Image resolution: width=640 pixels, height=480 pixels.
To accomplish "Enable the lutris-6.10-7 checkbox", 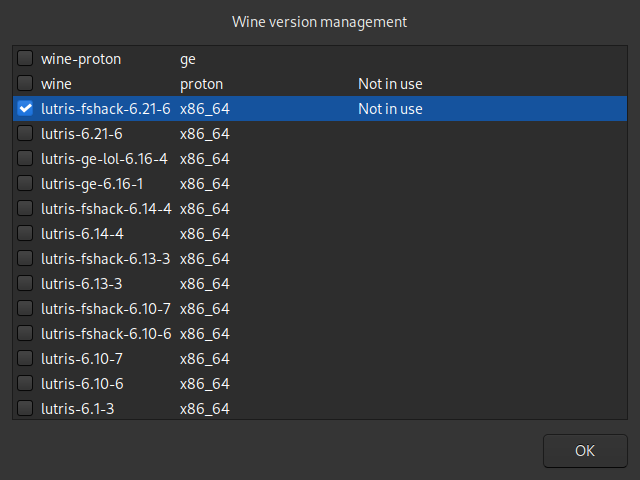I will pos(25,358).
